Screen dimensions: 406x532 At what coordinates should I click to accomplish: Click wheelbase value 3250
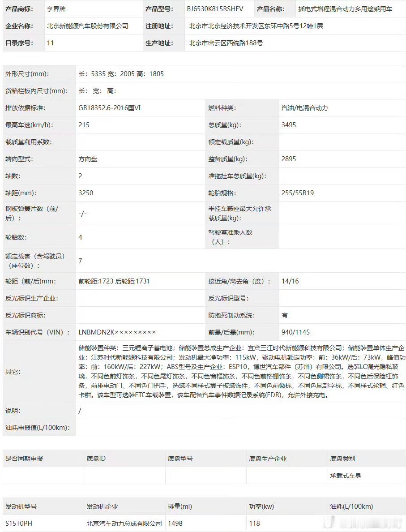tap(86, 193)
